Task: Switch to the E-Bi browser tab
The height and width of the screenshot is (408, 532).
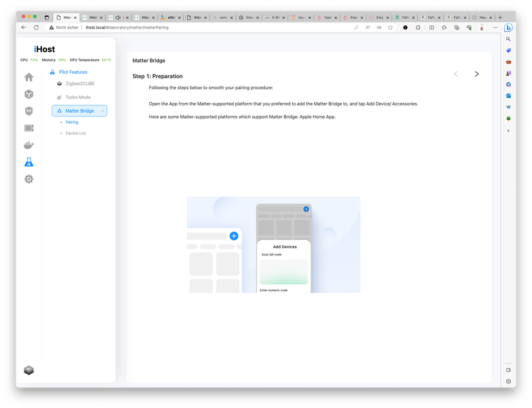Action: [272, 17]
